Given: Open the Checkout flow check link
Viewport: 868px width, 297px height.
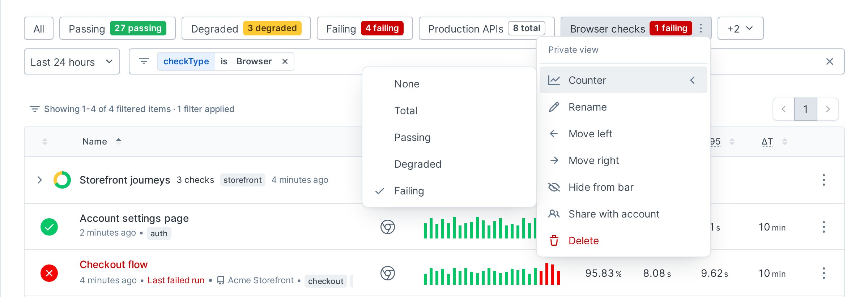Looking at the screenshot, I should pyautogui.click(x=114, y=264).
